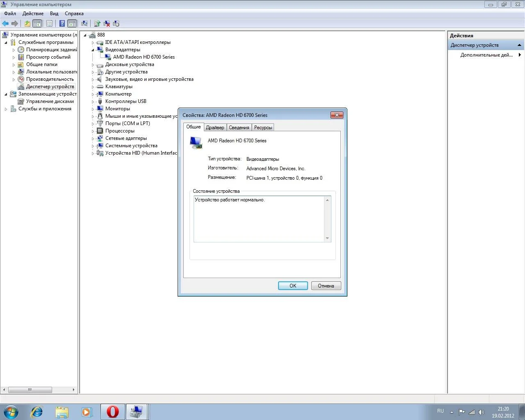The height and width of the screenshot is (420, 525).
Task: Open the Вид menu
Action: (x=54, y=14)
